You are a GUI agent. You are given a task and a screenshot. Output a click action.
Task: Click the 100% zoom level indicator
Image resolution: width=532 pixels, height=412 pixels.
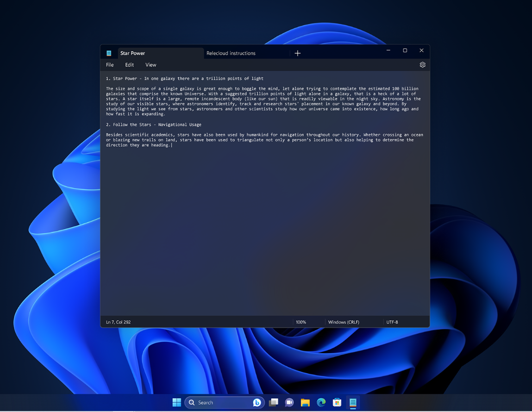(301, 322)
